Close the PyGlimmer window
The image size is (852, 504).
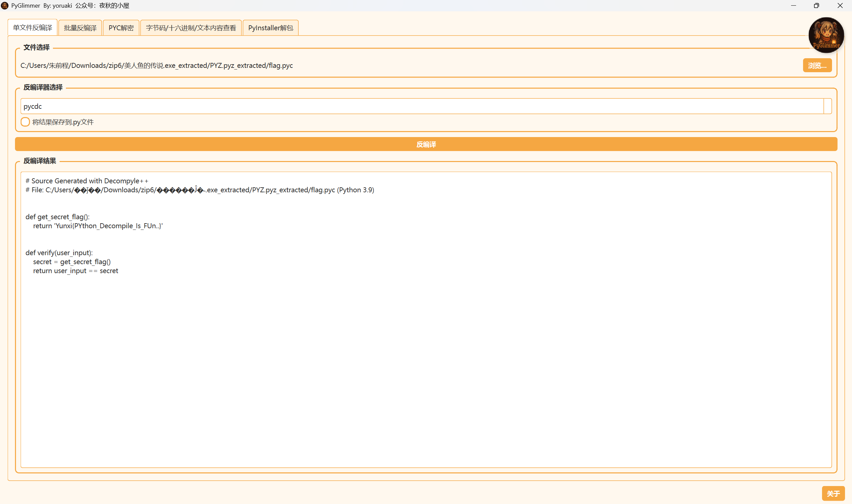point(840,5)
